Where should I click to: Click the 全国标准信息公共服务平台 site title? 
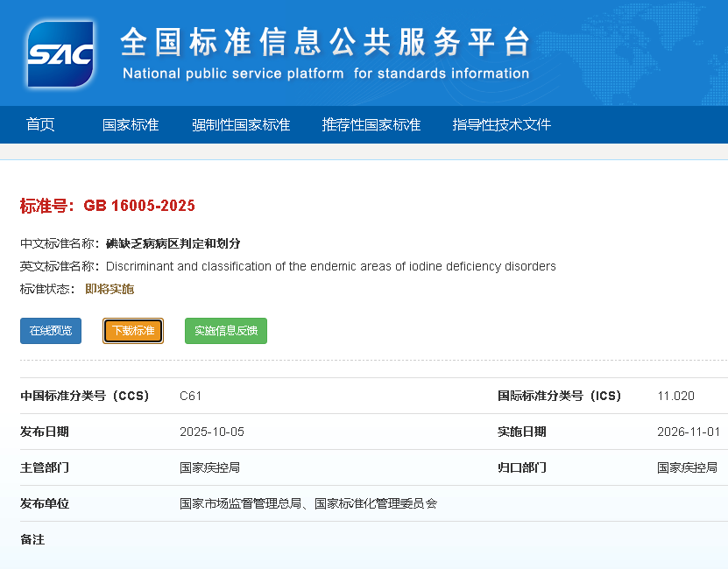coord(325,42)
